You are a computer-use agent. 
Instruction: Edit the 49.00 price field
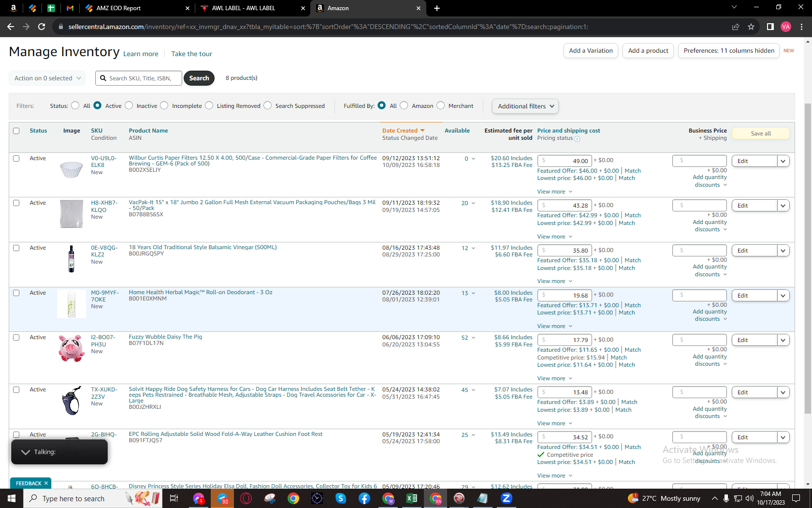(565, 161)
